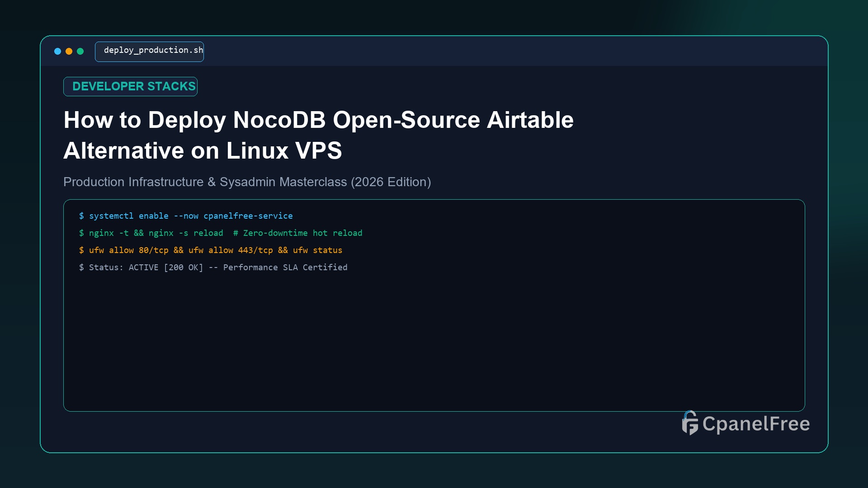Click the orange window dot

[x=69, y=52]
